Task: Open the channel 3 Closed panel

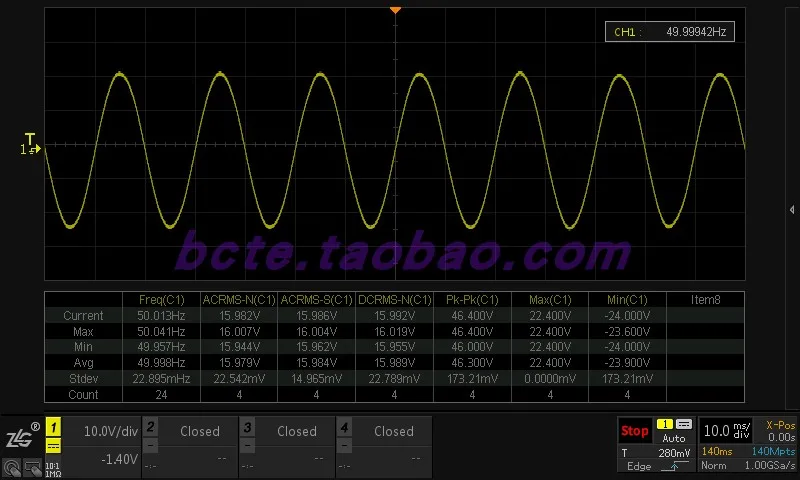Action: (296, 431)
